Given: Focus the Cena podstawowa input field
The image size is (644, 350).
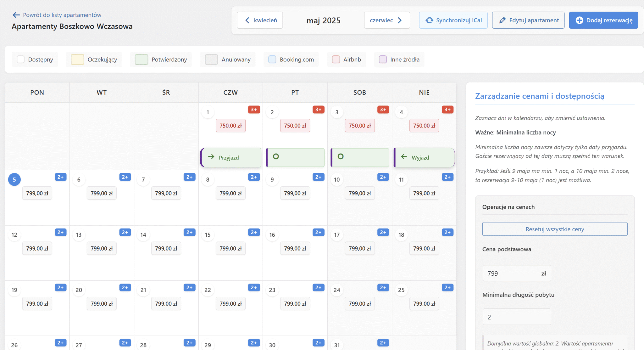Looking at the screenshot, I should point(517,274).
